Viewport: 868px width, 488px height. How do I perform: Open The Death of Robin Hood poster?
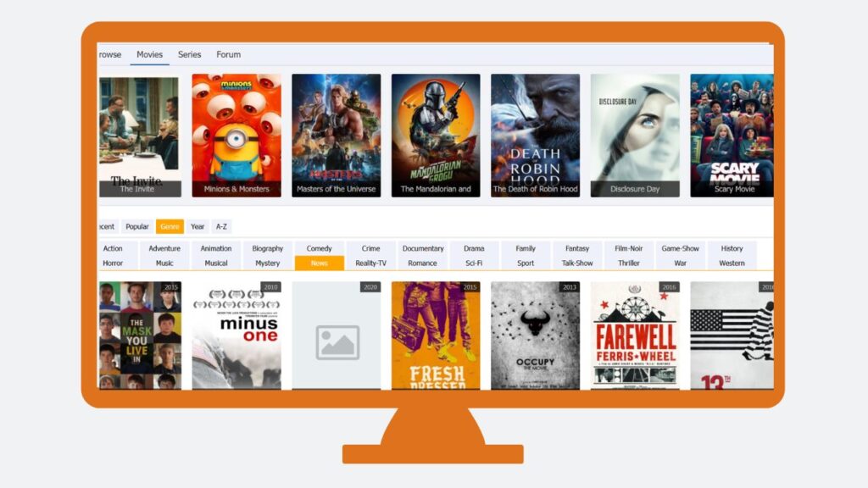[x=536, y=136]
